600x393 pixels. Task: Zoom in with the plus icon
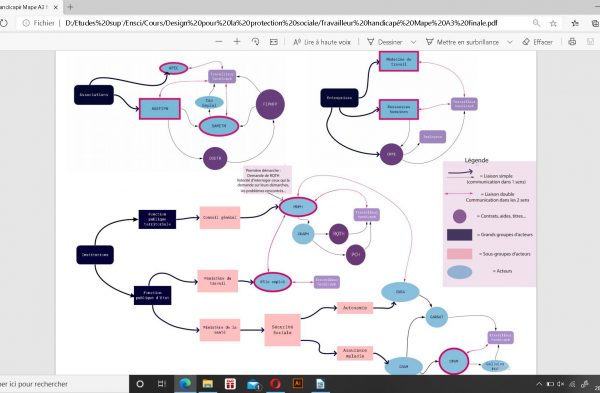[237, 42]
